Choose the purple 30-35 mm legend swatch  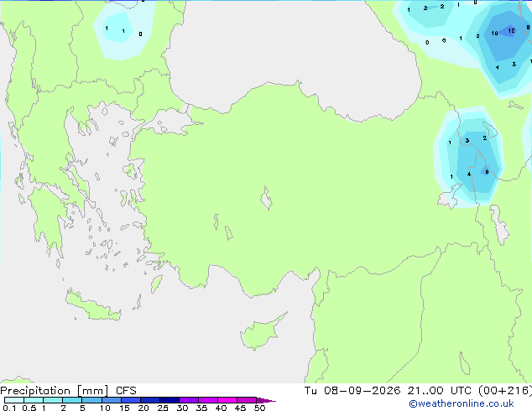click(189, 400)
